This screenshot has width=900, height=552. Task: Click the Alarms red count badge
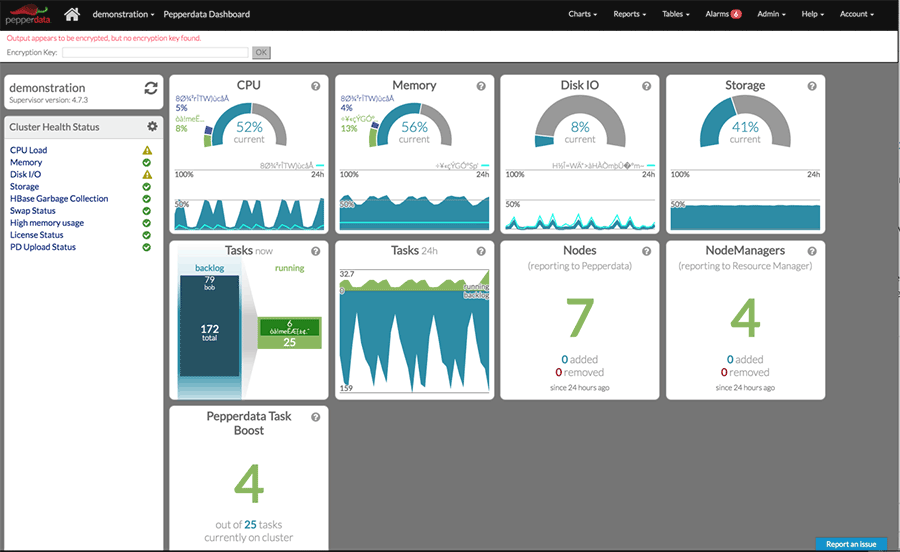736,14
